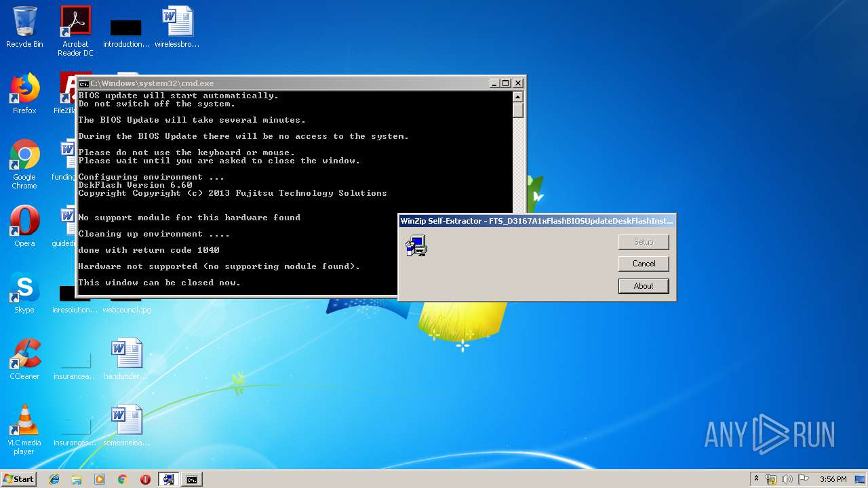Open VLC media player shortcut
Screen dimensions: 868x488
point(24,430)
